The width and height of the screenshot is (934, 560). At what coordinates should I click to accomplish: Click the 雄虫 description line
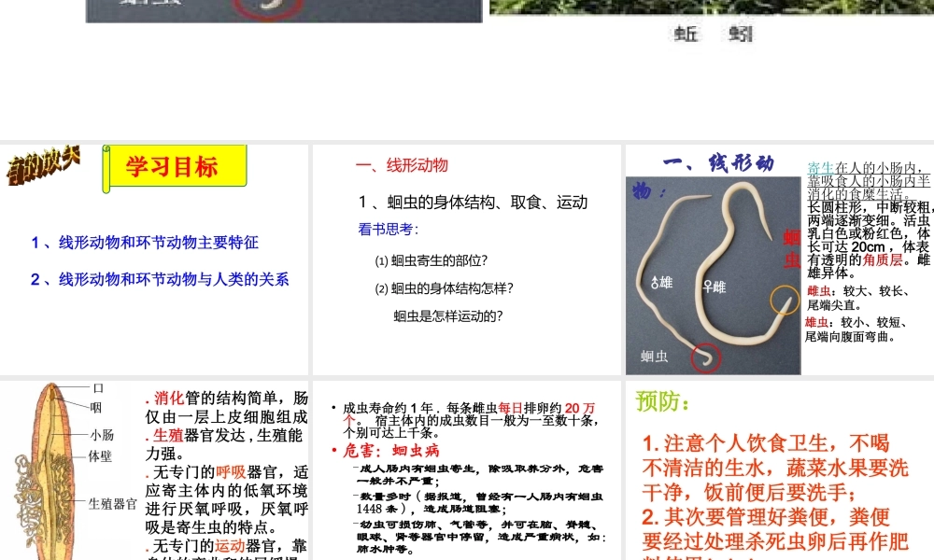(x=856, y=329)
